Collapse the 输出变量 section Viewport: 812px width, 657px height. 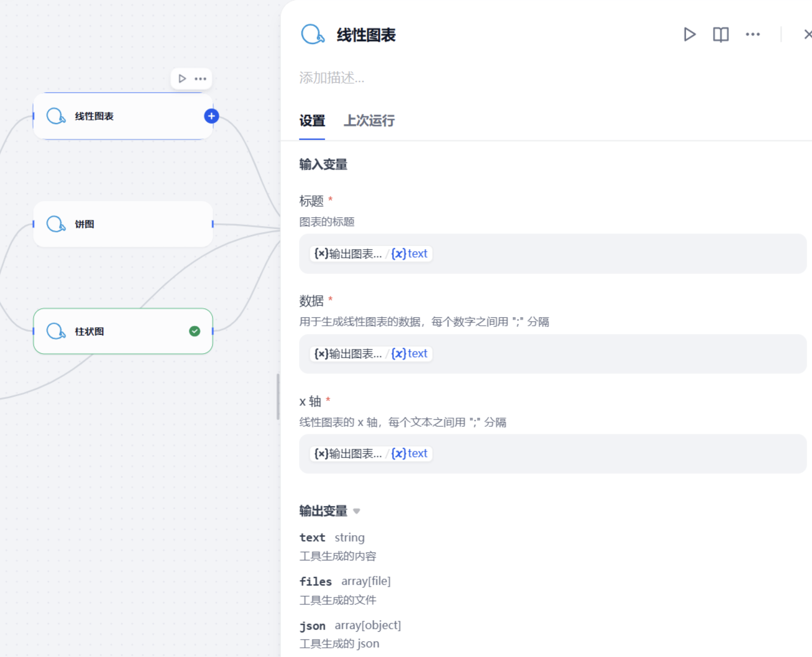pos(357,511)
